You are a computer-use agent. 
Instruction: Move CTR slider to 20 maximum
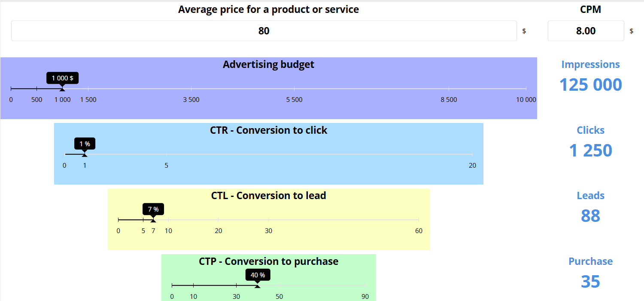[472, 154]
